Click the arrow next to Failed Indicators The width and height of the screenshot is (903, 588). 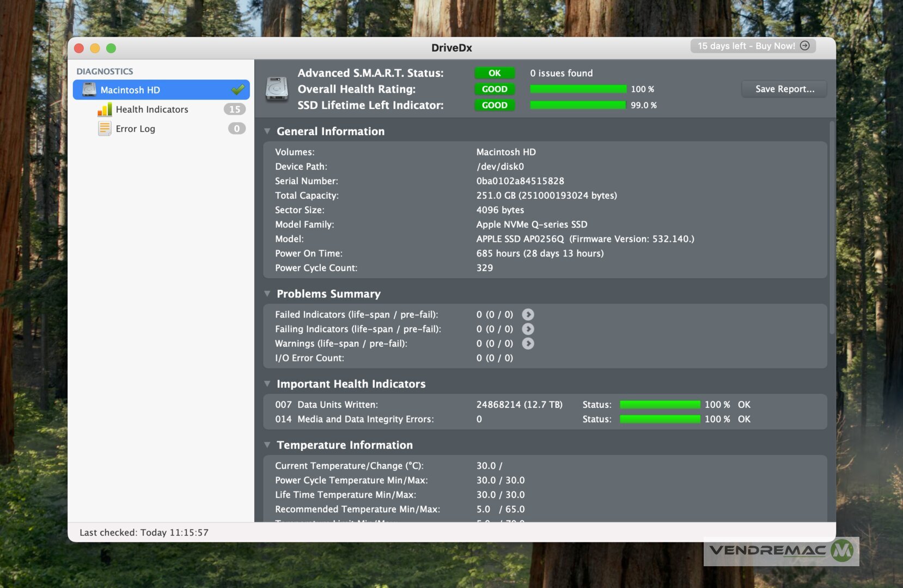coord(528,315)
